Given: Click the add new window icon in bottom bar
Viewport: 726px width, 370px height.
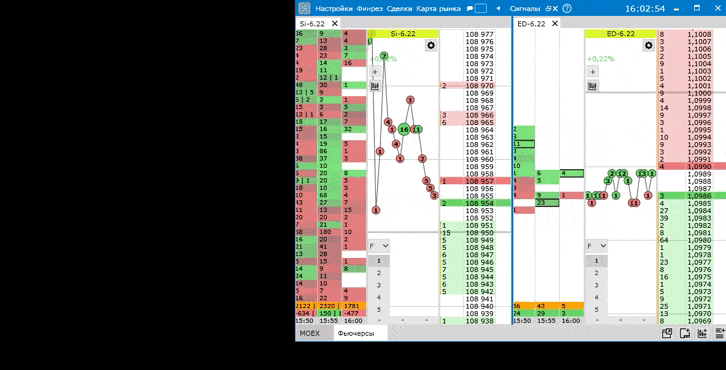Looking at the screenshot, I should pyautogui.click(x=685, y=333).
